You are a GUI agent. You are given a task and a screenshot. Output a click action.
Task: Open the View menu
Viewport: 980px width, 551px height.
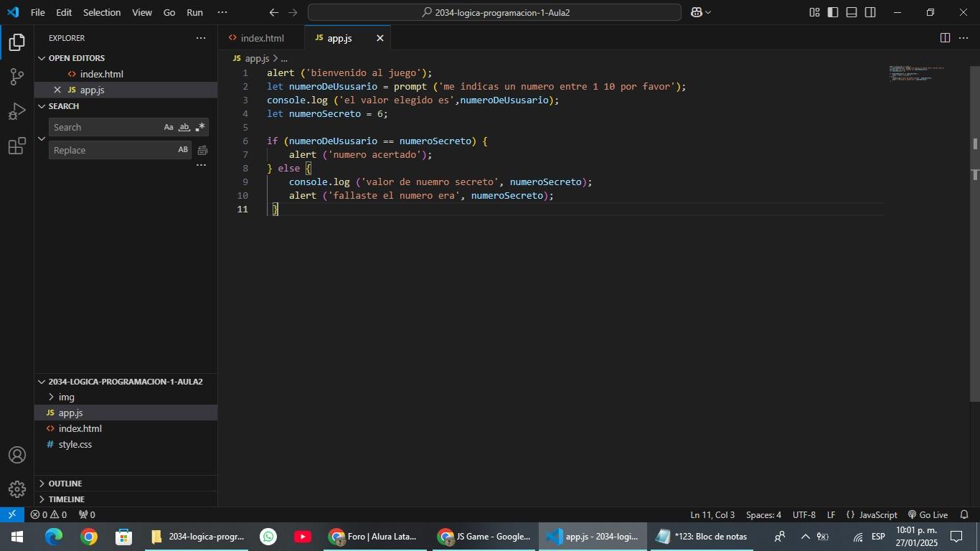click(142, 12)
